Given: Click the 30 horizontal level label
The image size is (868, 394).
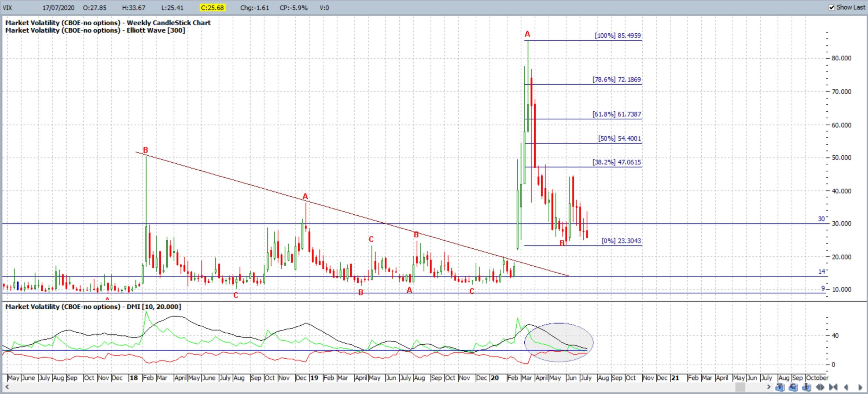Looking at the screenshot, I should (x=821, y=219).
